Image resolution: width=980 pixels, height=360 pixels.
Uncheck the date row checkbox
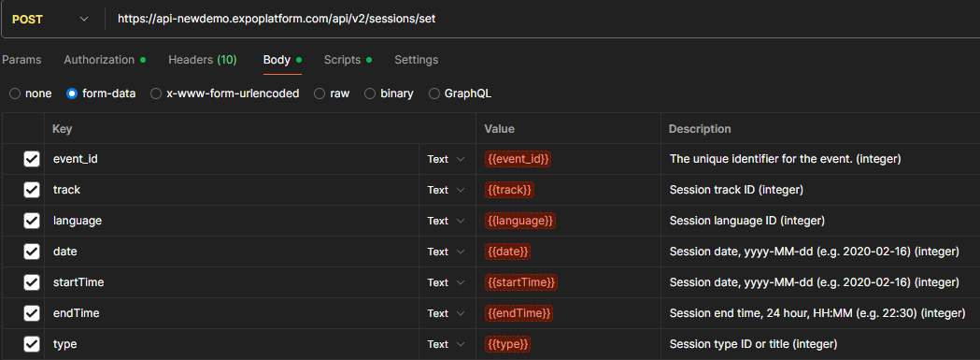[31, 252]
